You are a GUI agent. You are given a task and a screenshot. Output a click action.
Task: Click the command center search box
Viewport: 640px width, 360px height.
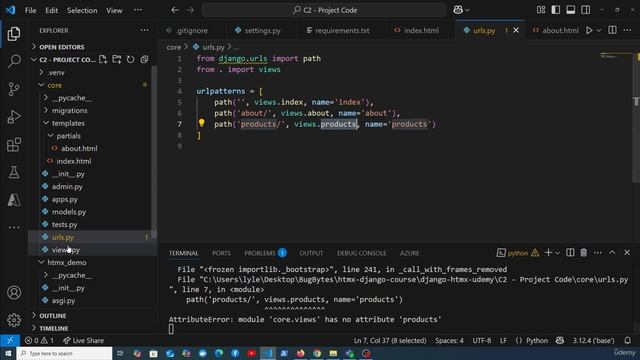[324, 10]
